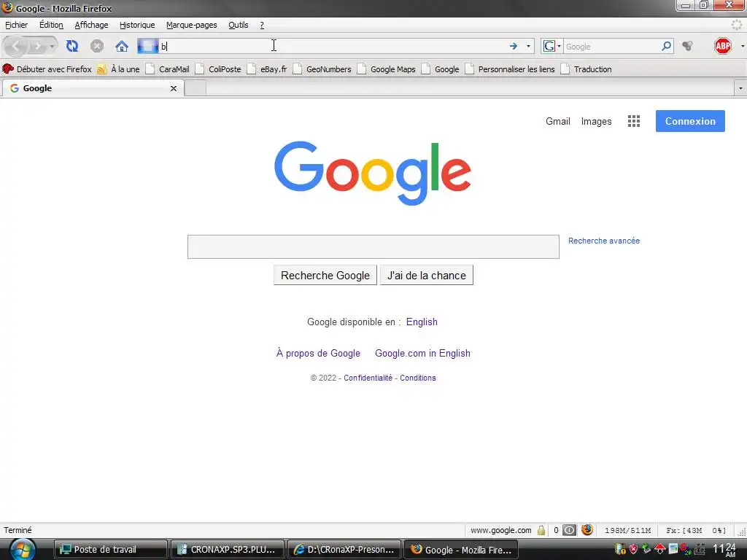Image resolution: width=747 pixels, height=560 pixels.
Task: Click the toolbar Google search field
Action: pyautogui.click(x=612, y=47)
